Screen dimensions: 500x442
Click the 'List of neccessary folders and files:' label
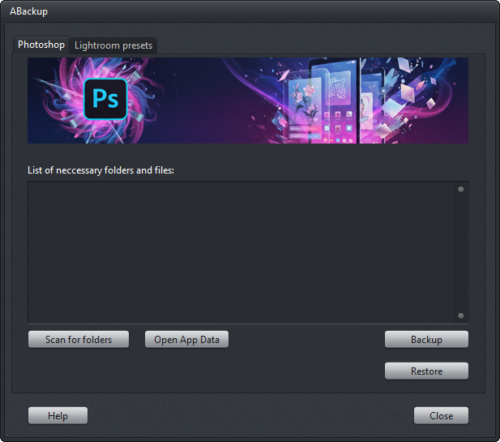coord(101,170)
